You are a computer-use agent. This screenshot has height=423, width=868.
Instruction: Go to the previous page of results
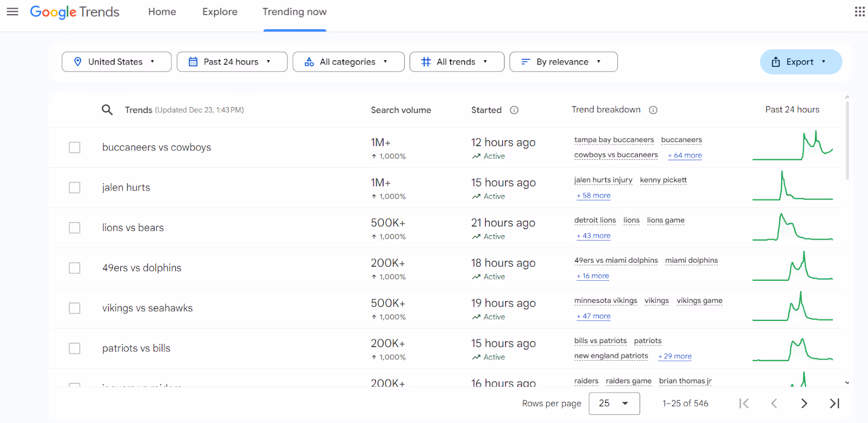pos(774,403)
